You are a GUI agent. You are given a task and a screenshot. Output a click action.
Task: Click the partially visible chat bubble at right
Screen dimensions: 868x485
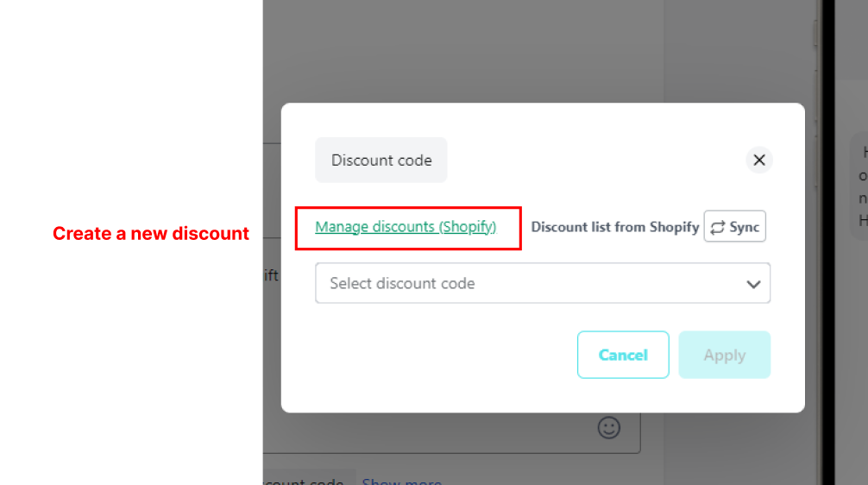(x=859, y=186)
